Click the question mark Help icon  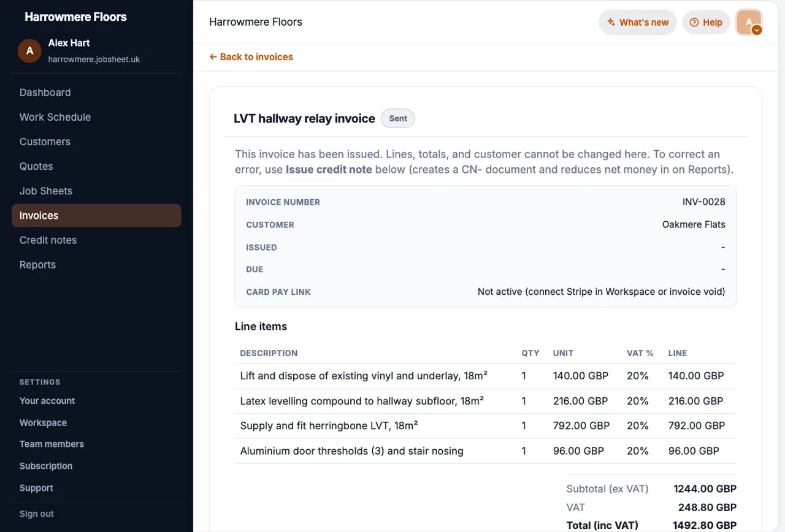[x=694, y=22]
